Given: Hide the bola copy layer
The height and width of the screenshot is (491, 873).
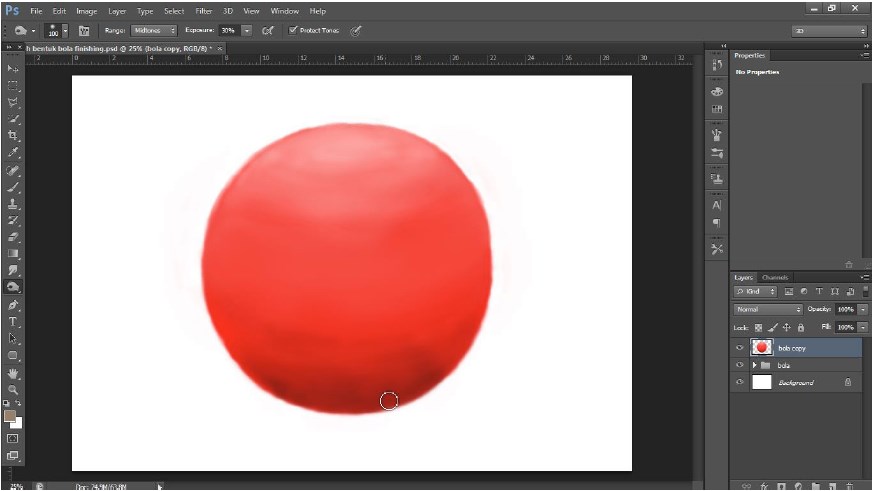Looking at the screenshot, I should click(740, 348).
